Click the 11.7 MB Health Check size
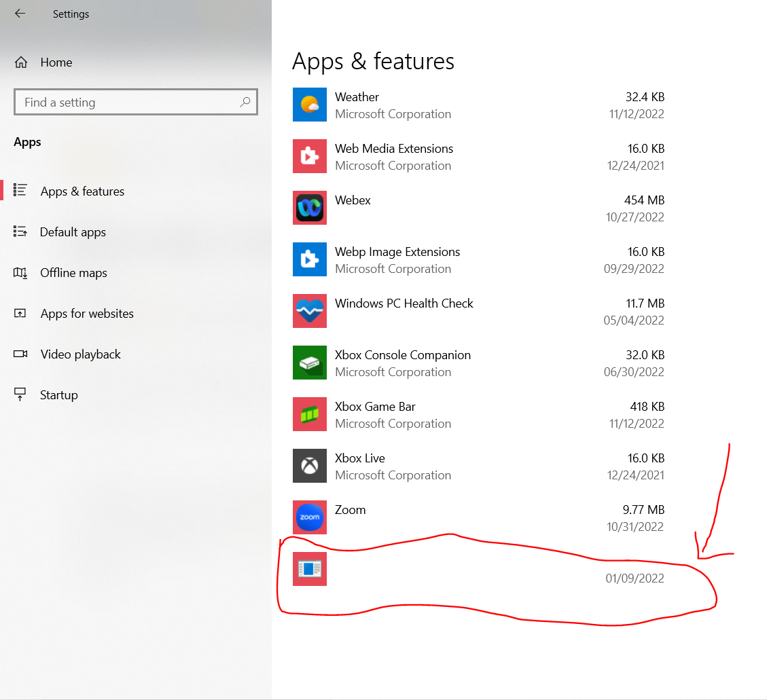 (x=645, y=303)
